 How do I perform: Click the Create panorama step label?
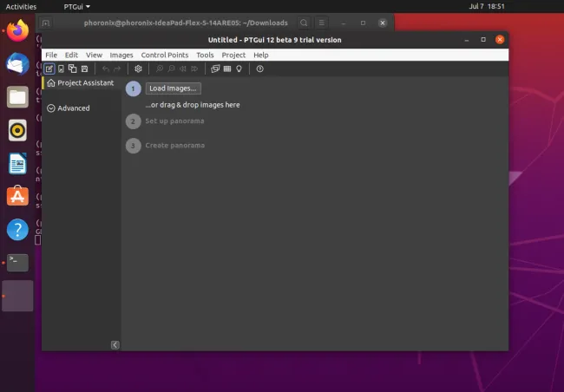tap(174, 146)
